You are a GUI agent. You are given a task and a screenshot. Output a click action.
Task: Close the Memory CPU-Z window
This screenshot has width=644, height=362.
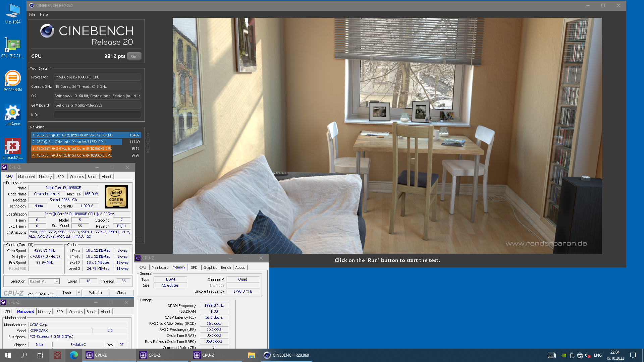(261, 258)
